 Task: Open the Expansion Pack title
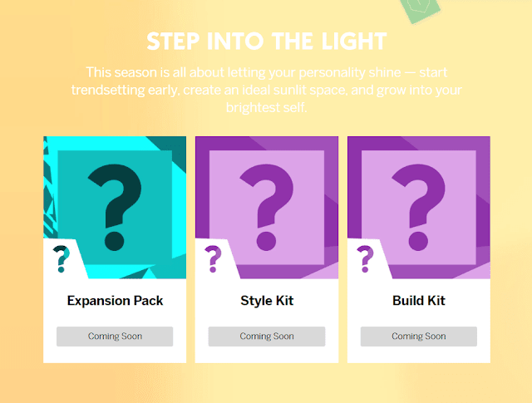(115, 301)
